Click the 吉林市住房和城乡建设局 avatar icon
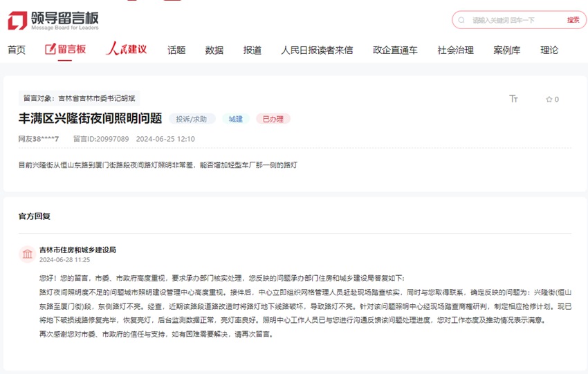The width and height of the screenshot is (588, 374). pos(28,254)
